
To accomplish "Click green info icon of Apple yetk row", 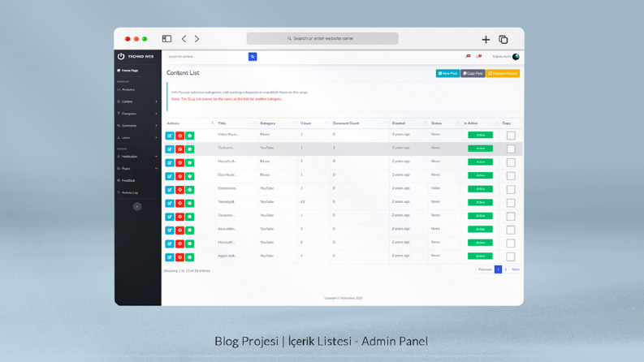I will click(x=190, y=257).
